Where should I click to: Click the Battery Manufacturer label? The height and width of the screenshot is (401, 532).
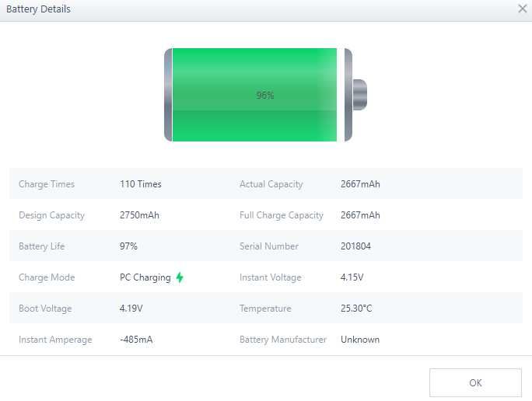pos(283,340)
